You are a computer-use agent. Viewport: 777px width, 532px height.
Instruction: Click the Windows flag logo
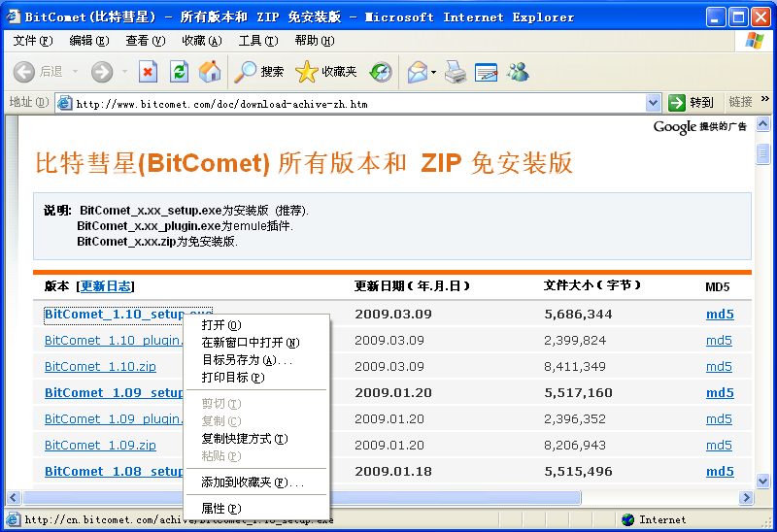(755, 41)
